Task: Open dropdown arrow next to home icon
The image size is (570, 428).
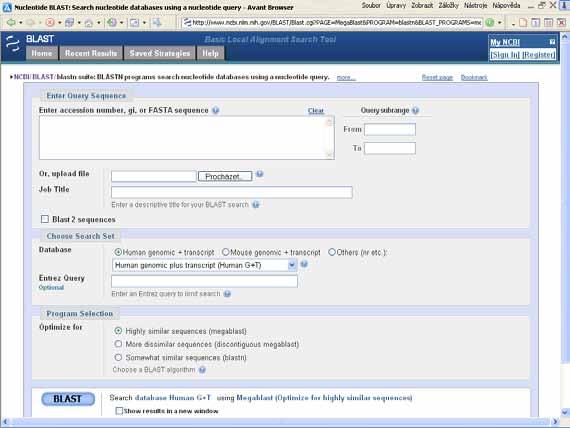Action: (99, 23)
